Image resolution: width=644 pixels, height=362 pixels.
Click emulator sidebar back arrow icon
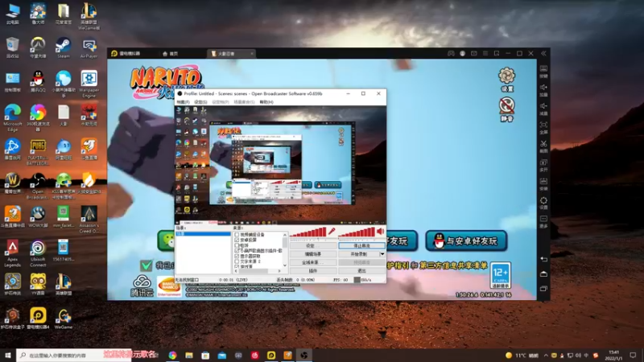click(x=543, y=259)
